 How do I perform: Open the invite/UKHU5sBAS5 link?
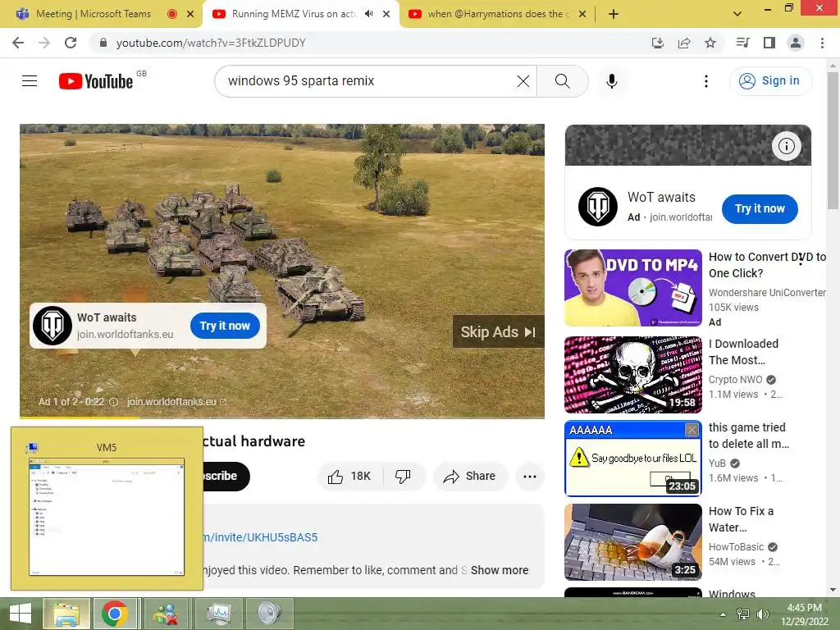pyautogui.click(x=260, y=537)
